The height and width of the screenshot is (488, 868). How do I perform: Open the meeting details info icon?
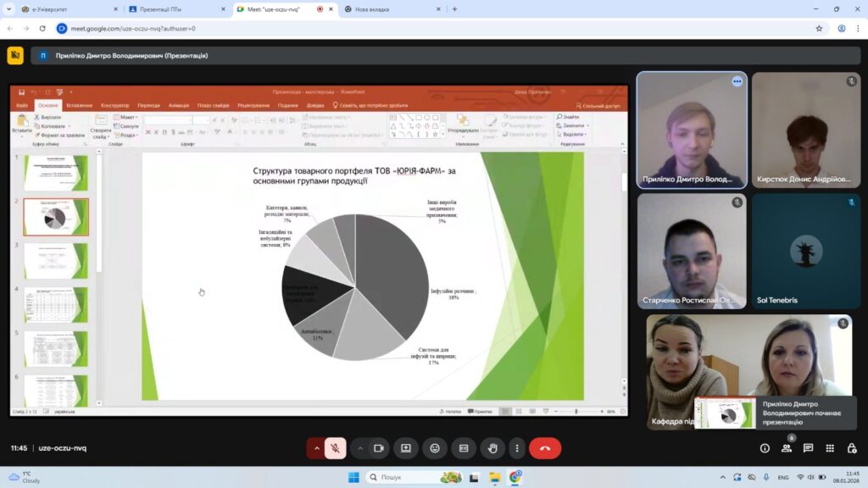pos(765,448)
